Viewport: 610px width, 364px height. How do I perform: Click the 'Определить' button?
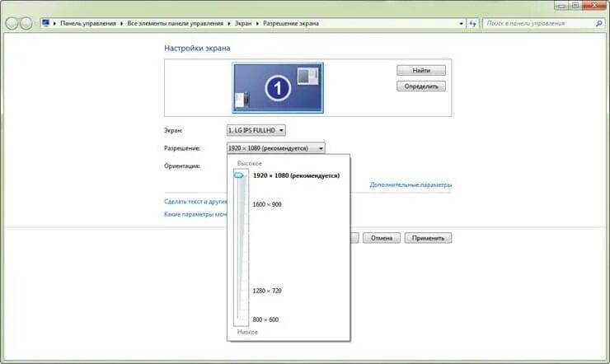(421, 86)
